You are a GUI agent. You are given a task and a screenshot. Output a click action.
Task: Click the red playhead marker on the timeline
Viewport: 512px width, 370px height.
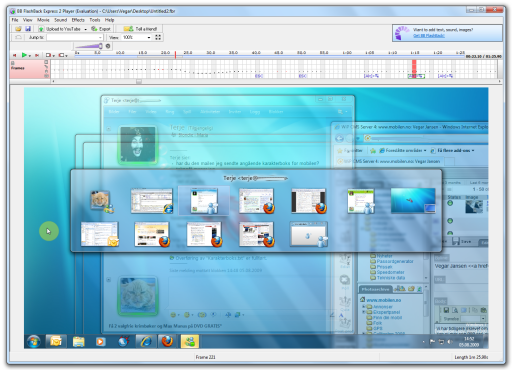click(175, 55)
